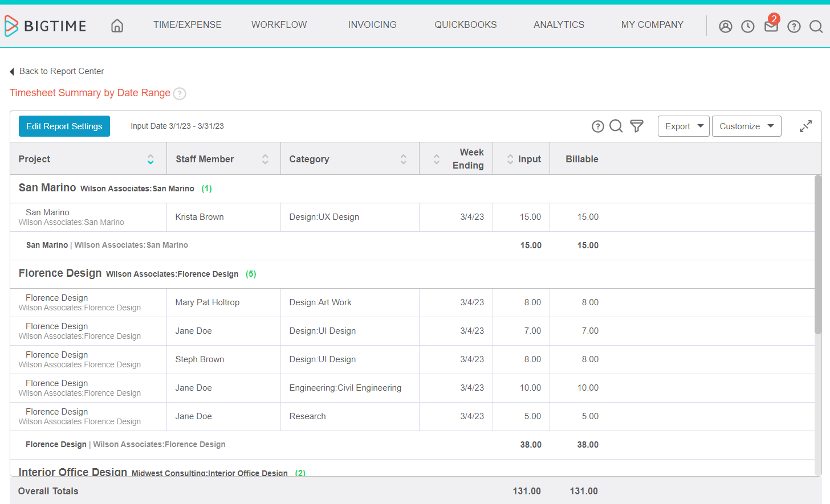
Task: Open the Export dropdown
Action: tap(683, 126)
